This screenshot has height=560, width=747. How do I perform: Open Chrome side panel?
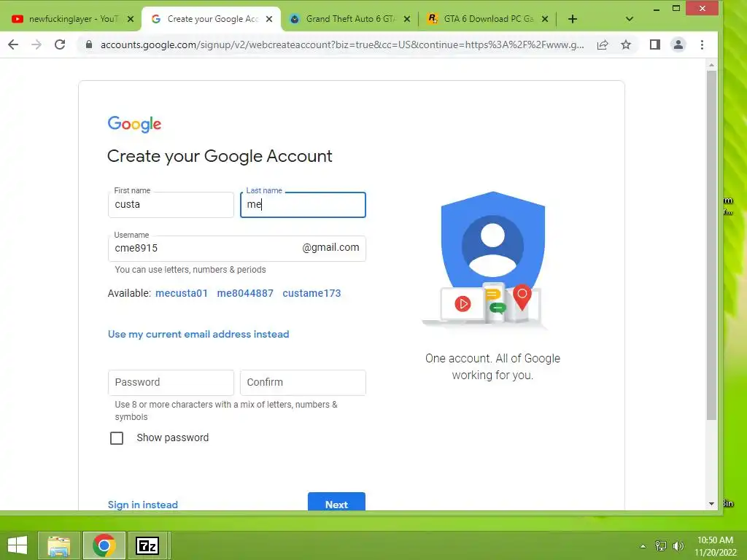pos(655,44)
